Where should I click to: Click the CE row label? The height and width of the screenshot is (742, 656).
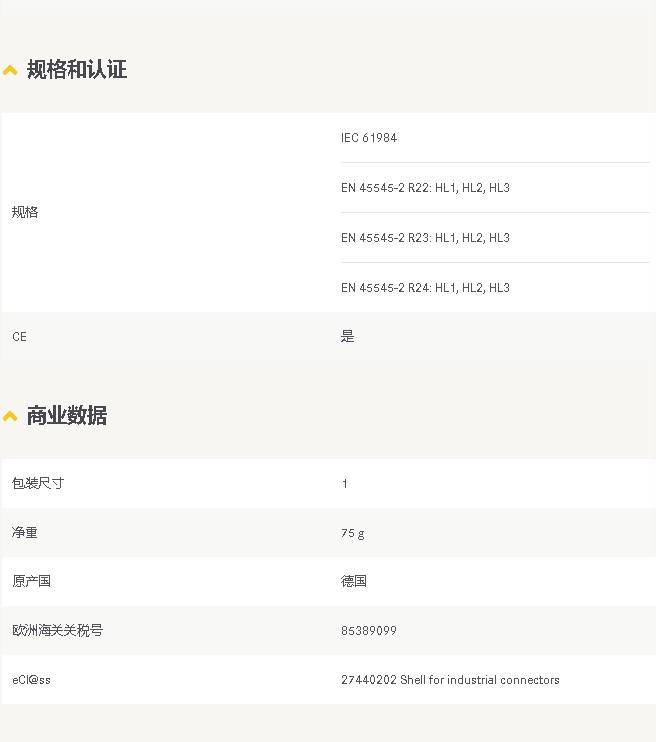[19, 337]
